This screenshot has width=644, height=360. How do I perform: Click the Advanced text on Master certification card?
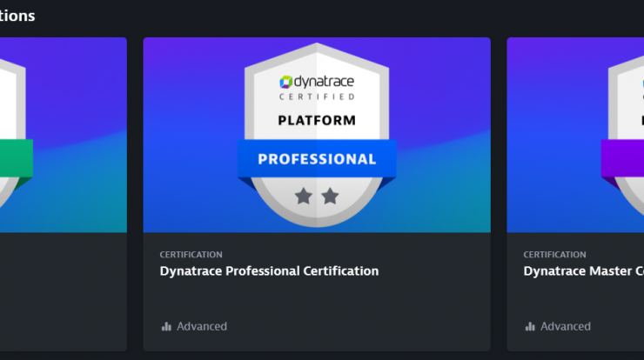pyautogui.click(x=566, y=326)
